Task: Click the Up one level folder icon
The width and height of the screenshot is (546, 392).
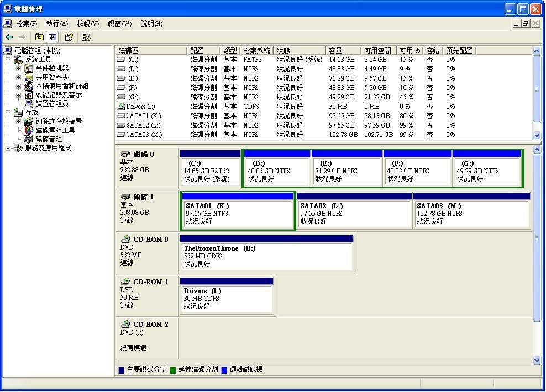Action: tap(39, 37)
